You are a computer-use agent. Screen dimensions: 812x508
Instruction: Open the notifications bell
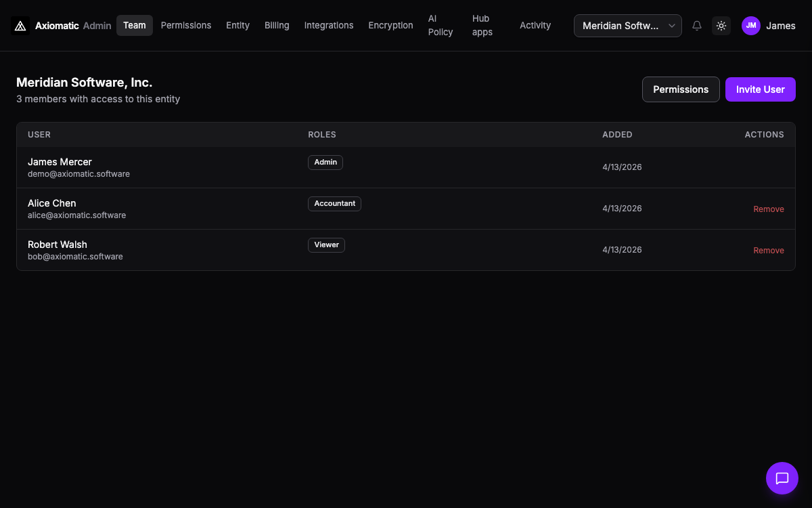coord(697,25)
